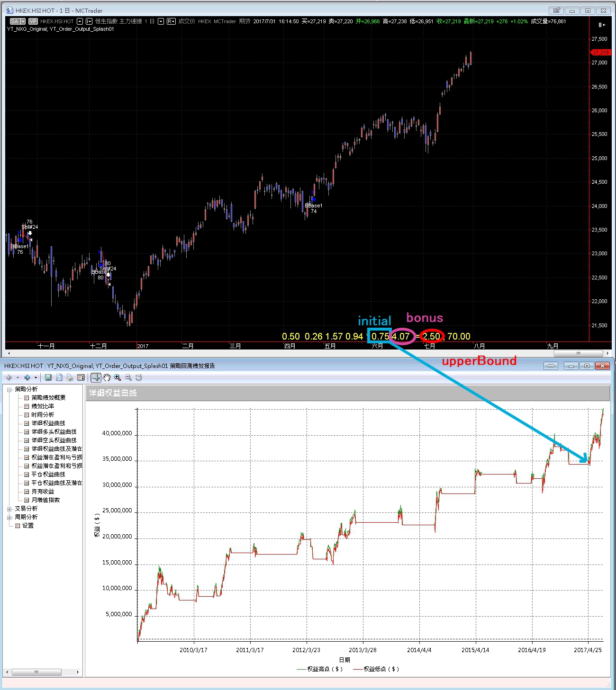The image size is (616, 690).
Task: Open print preview in report toolbar
Action: tap(59, 377)
